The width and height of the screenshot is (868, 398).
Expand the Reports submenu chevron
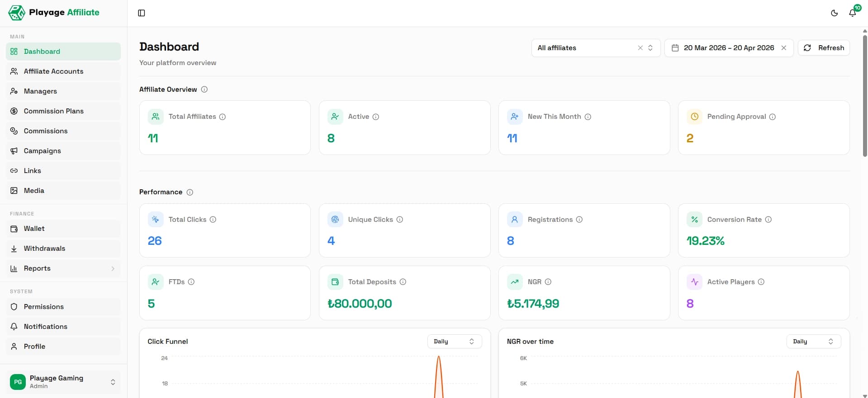[113, 268]
